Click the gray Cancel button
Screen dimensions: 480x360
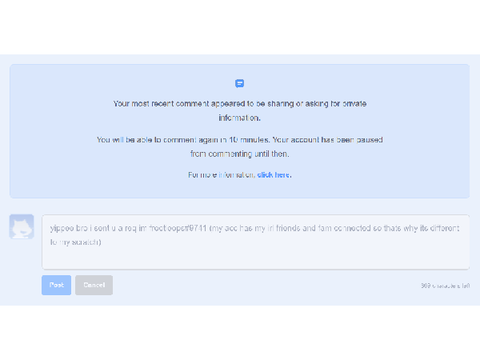tap(94, 285)
